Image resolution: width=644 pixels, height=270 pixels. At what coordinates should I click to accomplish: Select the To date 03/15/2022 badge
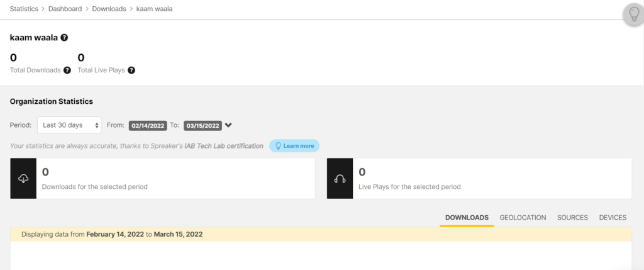point(202,126)
